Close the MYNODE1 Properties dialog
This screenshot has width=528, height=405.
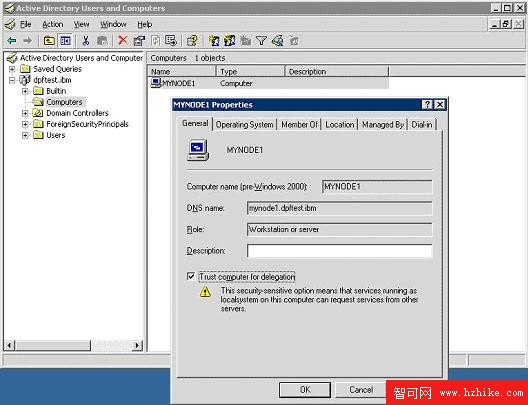click(440, 105)
